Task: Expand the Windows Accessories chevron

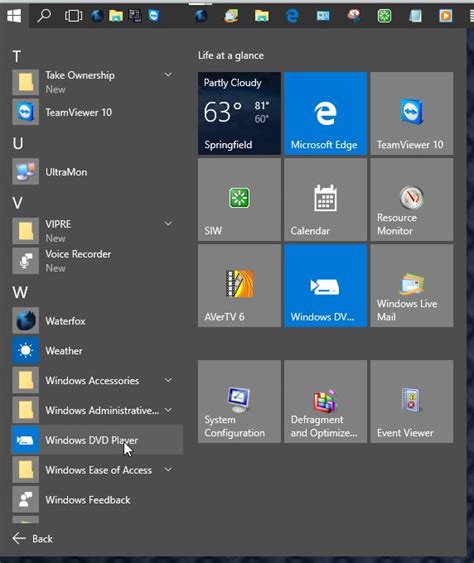Action: [x=168, y=380]
